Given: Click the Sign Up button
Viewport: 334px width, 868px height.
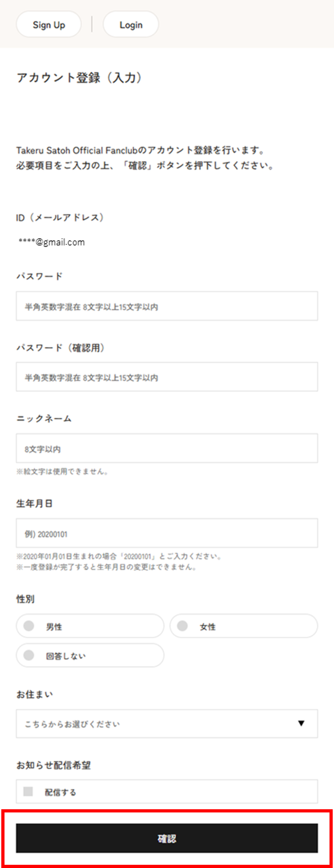Looking at the screenshot, I should [x=49, y=25].
